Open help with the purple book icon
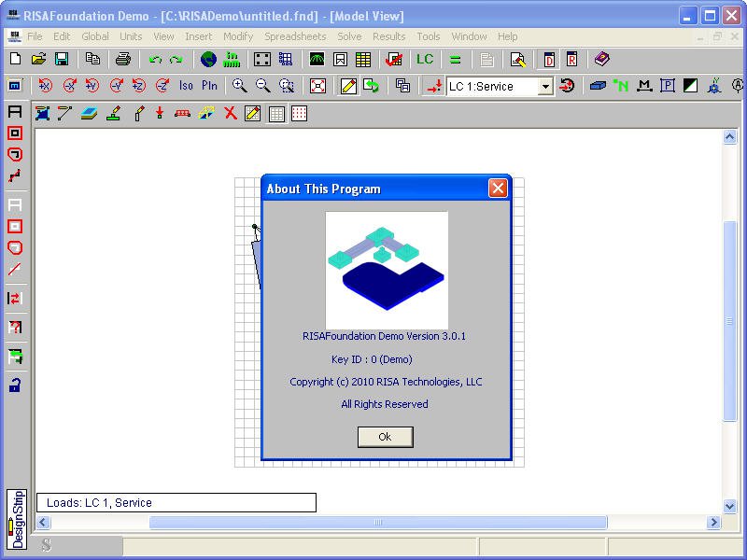This screenshot has width=747, height=560. [x=602, y=59]
